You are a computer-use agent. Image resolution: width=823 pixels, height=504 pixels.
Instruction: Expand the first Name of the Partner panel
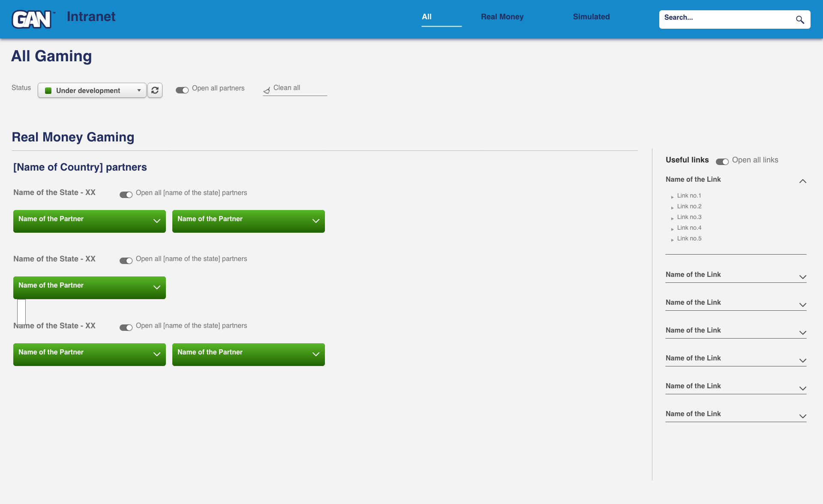(x=89, y=221)
